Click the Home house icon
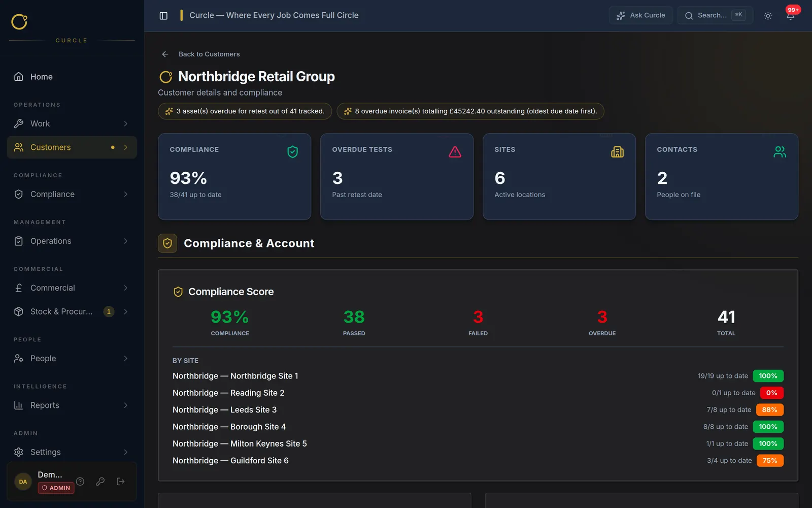This screenshot has width=812, height=508. [19, 77]
